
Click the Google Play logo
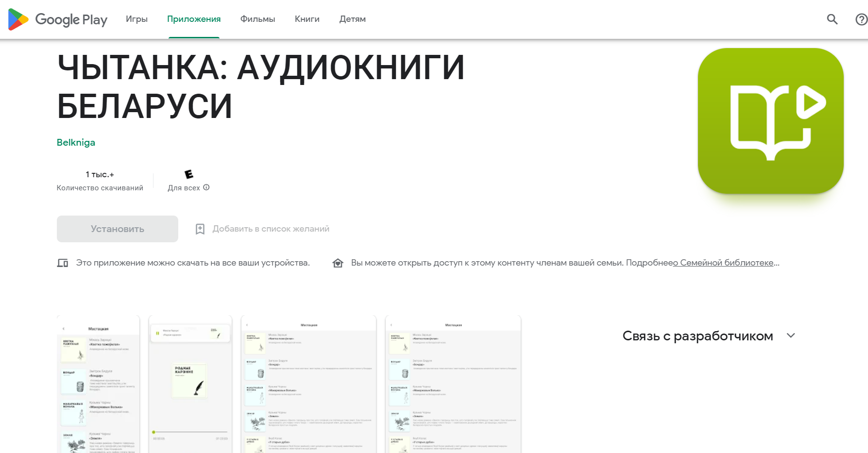58,19
